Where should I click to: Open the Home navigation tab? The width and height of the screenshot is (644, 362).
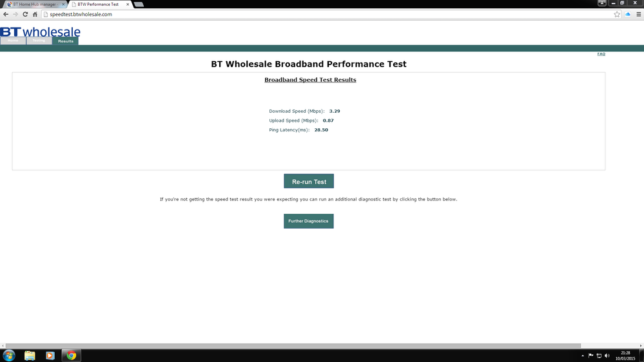[x=13, y=41]
